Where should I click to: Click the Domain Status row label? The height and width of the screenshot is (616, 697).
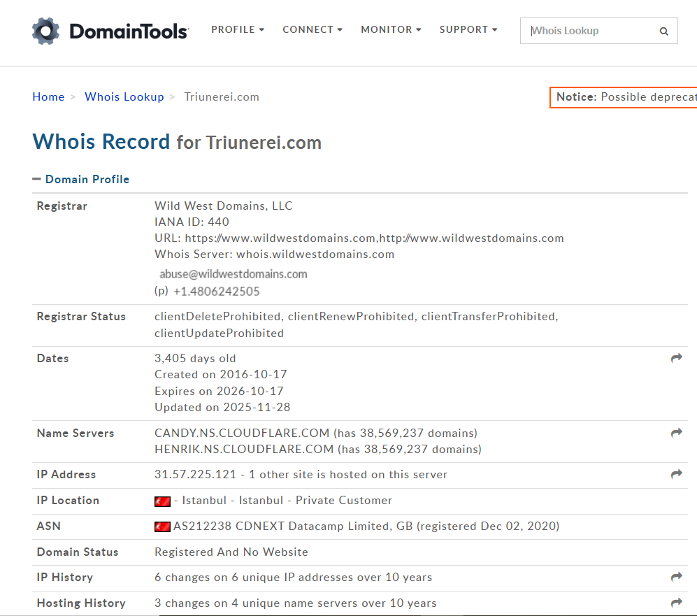tap(78, 552)
